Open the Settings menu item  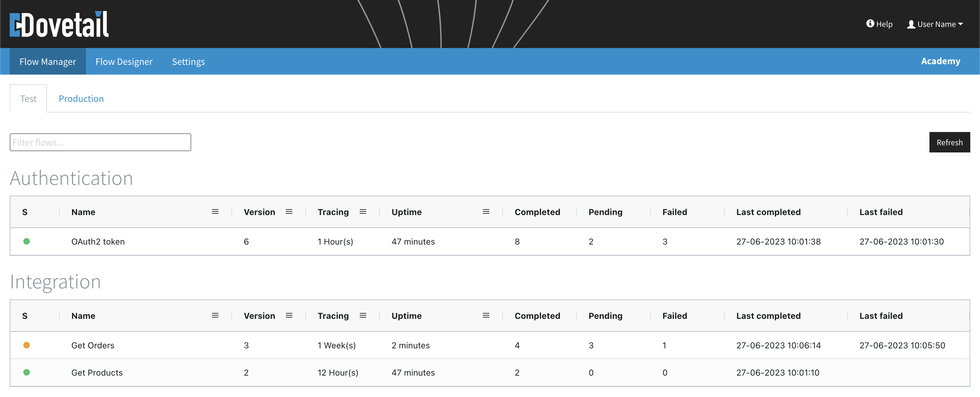click(188, 61)
